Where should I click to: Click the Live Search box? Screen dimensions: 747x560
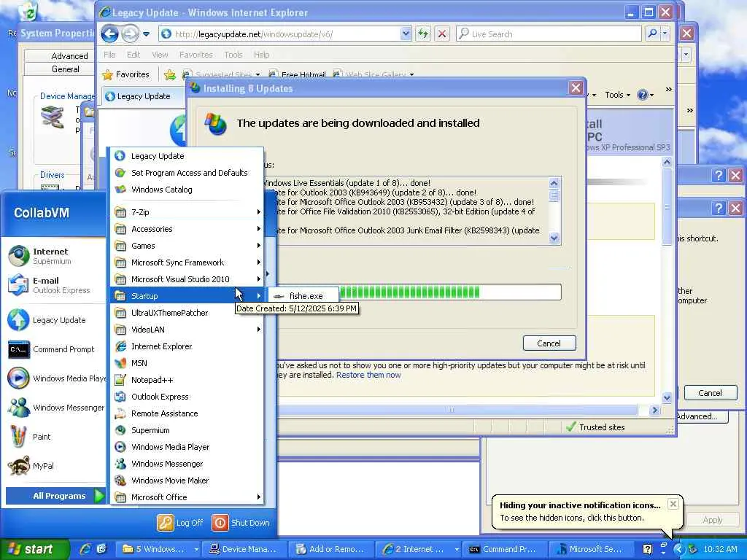point(549,34)
